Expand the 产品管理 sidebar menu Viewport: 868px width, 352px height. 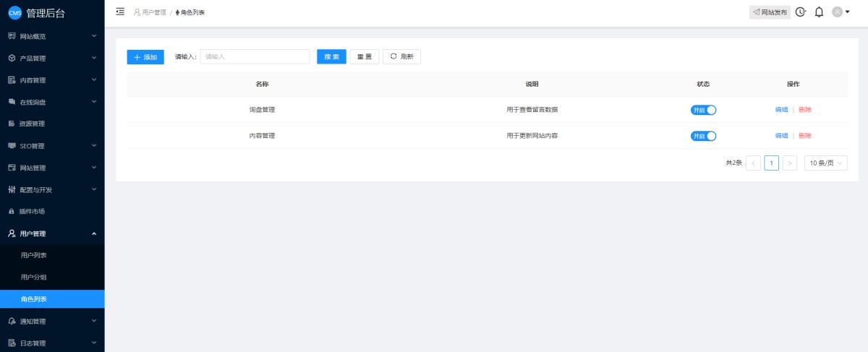pyautogui.click(x=52, y=58)
